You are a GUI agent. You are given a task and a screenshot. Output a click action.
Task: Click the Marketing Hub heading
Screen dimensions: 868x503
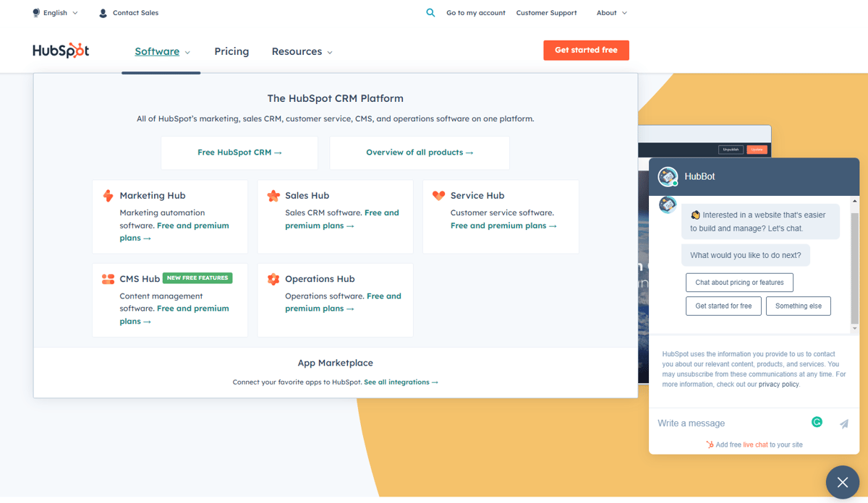tap(153, 196)
